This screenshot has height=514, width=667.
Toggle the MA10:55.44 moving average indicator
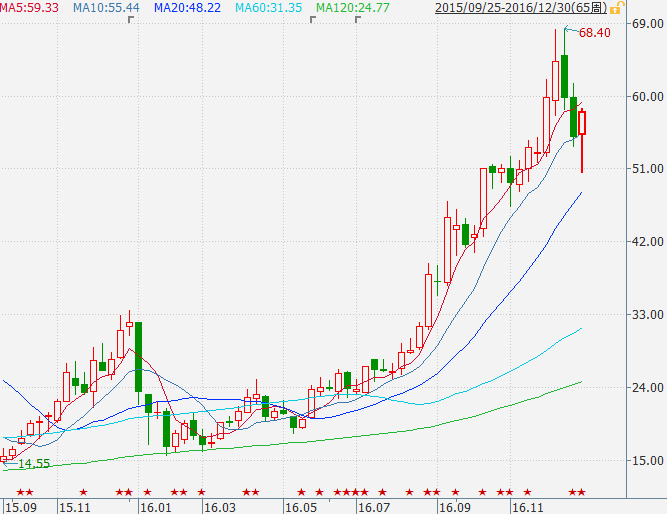point(106,7)
